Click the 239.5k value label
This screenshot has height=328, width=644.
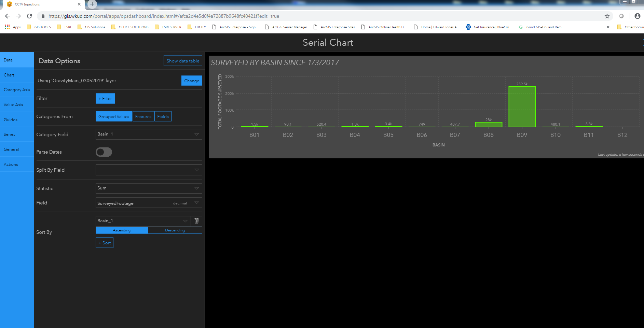click(x=522, y=84)
